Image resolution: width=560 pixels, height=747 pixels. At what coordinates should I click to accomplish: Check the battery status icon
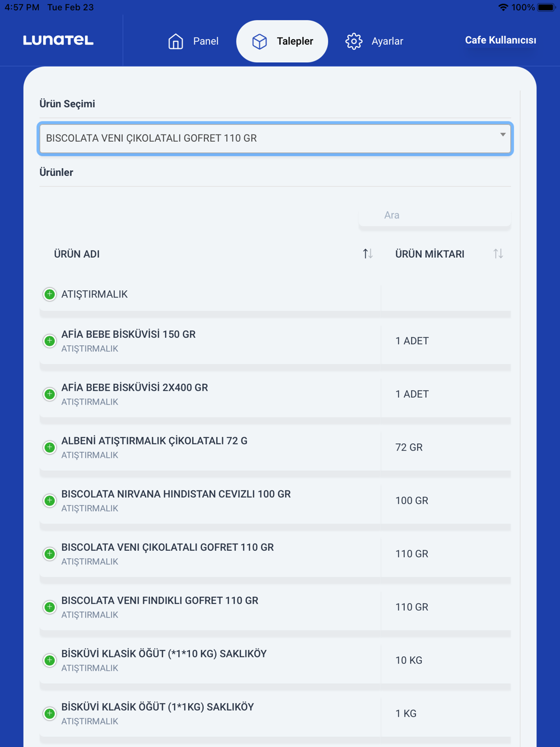tap(547, 7)
